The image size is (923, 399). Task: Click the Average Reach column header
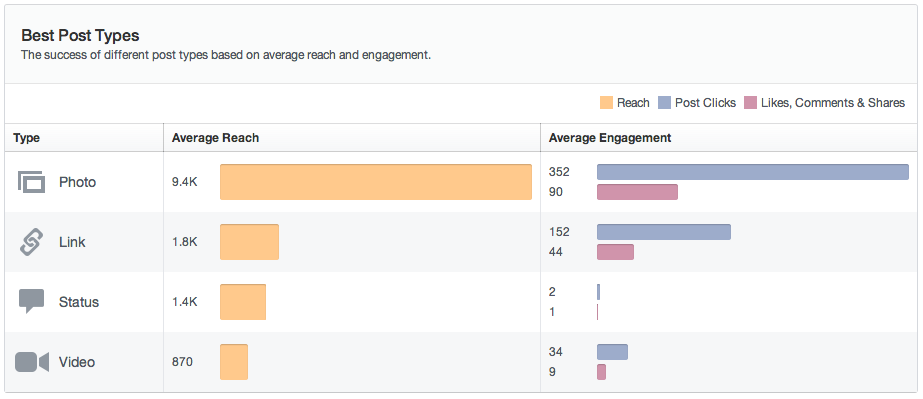[215, 138]
